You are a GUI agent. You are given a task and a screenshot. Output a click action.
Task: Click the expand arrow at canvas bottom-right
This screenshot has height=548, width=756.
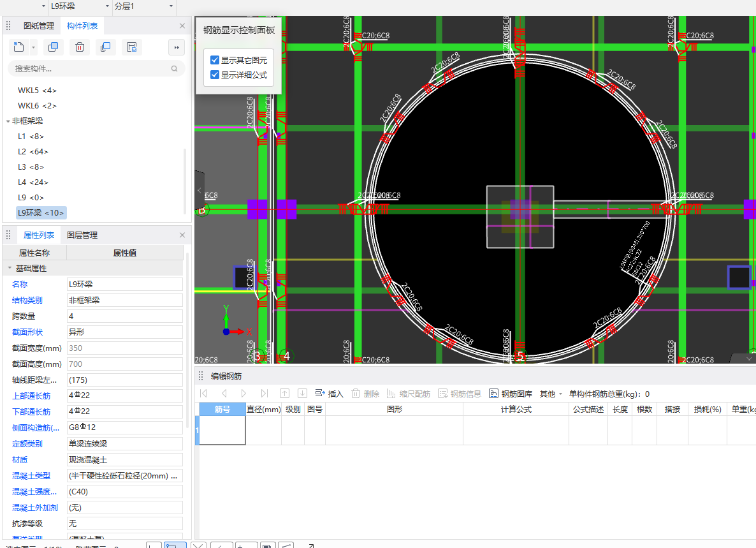pyautogui.click(x=748, y=359)
